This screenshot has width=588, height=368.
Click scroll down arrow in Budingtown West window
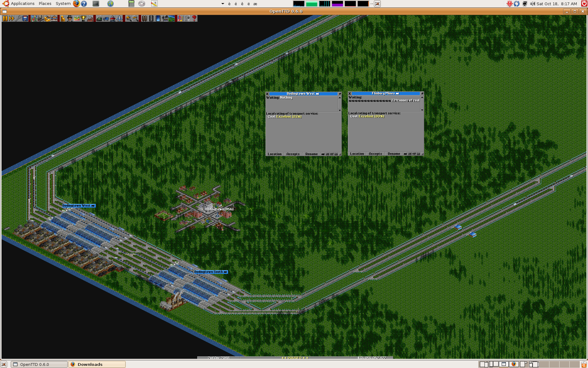click(x=340, y=110)
